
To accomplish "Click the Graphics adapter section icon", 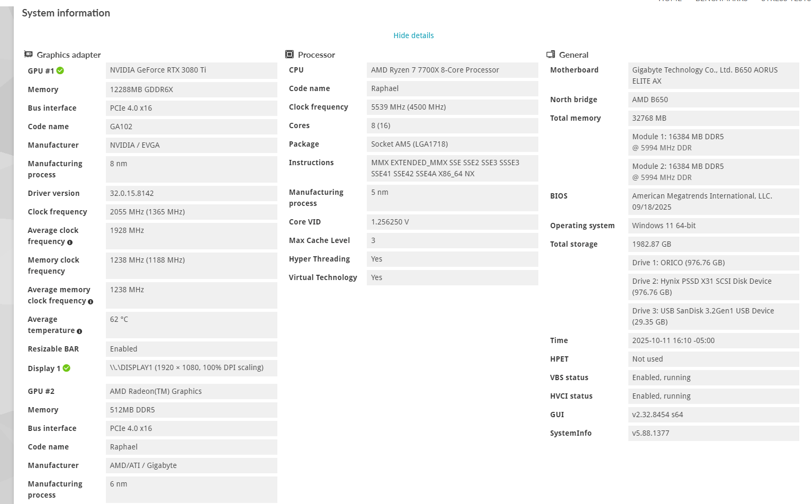I will 29,55.
